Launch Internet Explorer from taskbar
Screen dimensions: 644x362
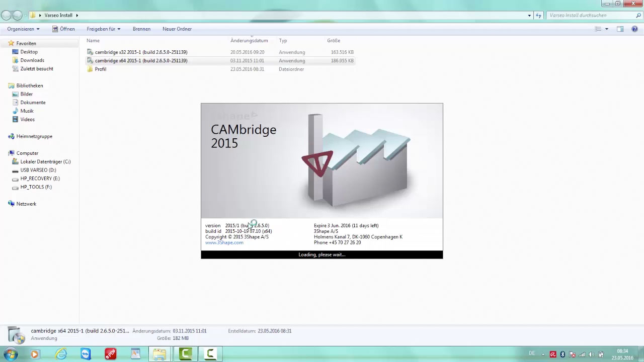click(x=61, y=354)
